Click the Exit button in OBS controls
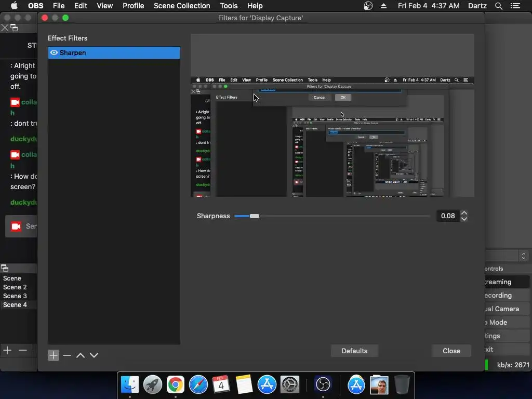 point(507,350)
